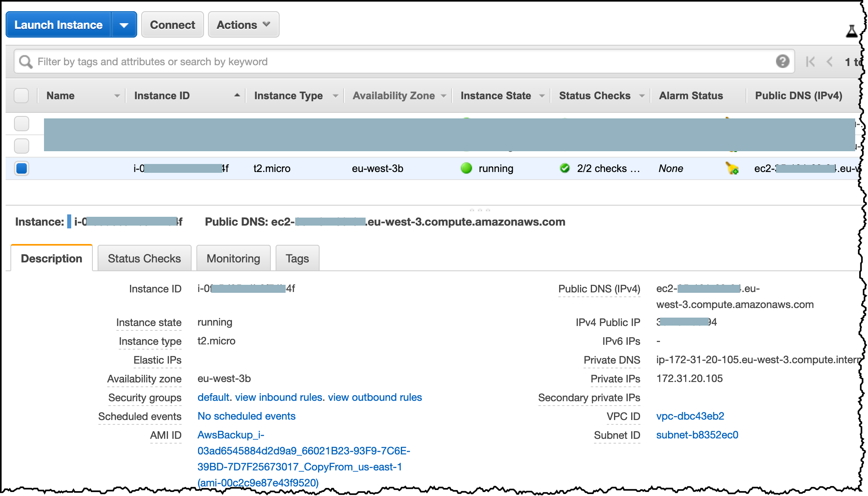Open the Monitoring tab
Viewport: 868px width, 496px height.
pyautogui.click(x=233, y=258)
